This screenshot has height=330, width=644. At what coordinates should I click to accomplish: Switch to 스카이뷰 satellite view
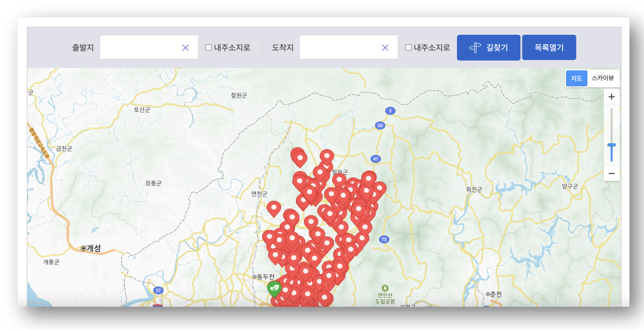coord(603,78)
